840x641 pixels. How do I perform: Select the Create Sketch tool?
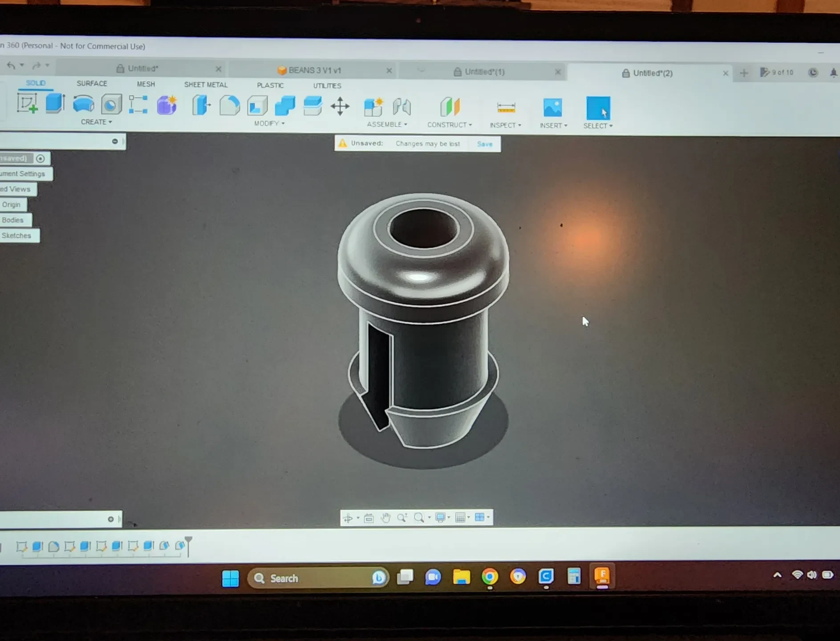pos(27,103)
